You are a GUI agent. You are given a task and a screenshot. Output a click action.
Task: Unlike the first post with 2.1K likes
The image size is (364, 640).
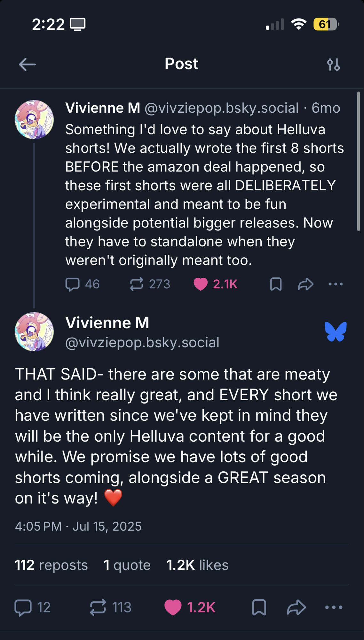coord(201,284)
